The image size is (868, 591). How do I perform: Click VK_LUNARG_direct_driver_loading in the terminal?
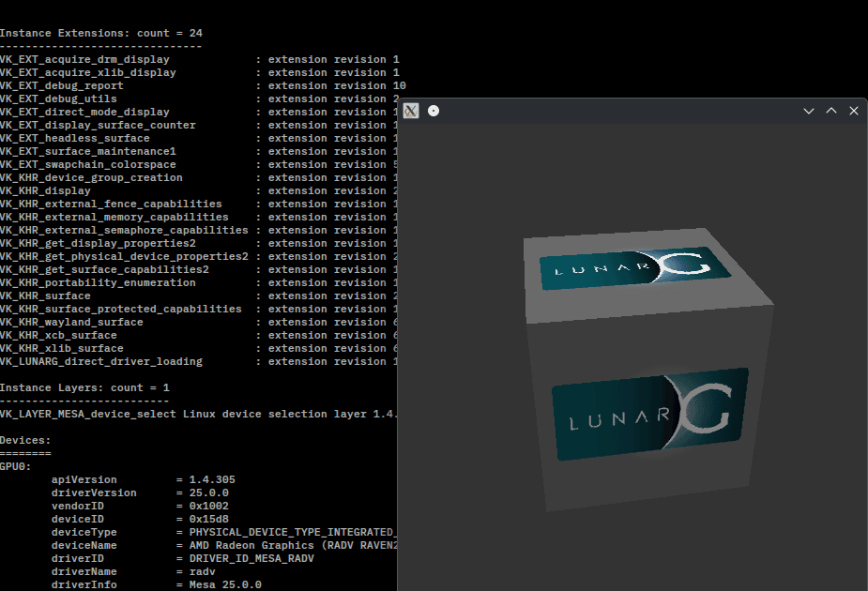tap(100, 361)
